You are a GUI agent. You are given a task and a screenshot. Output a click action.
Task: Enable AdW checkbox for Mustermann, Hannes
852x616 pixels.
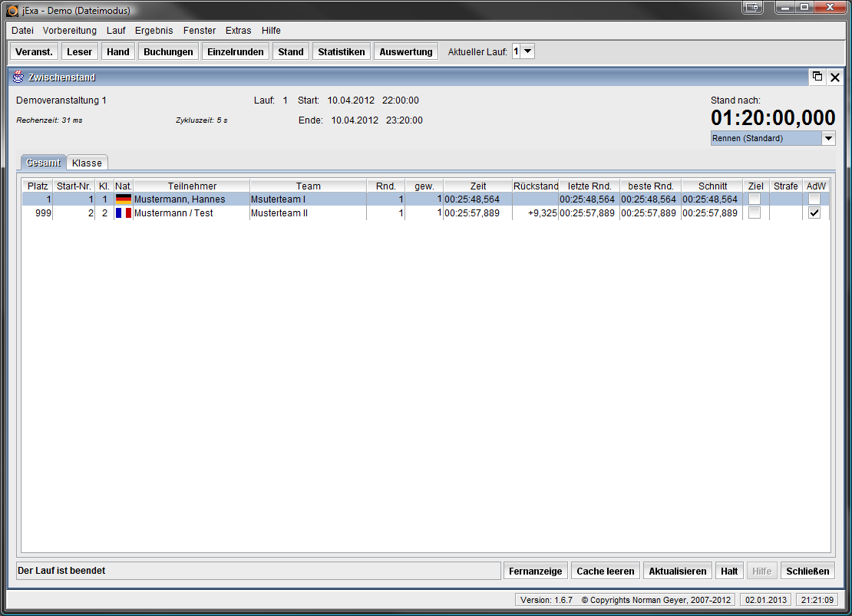(814, 199)
